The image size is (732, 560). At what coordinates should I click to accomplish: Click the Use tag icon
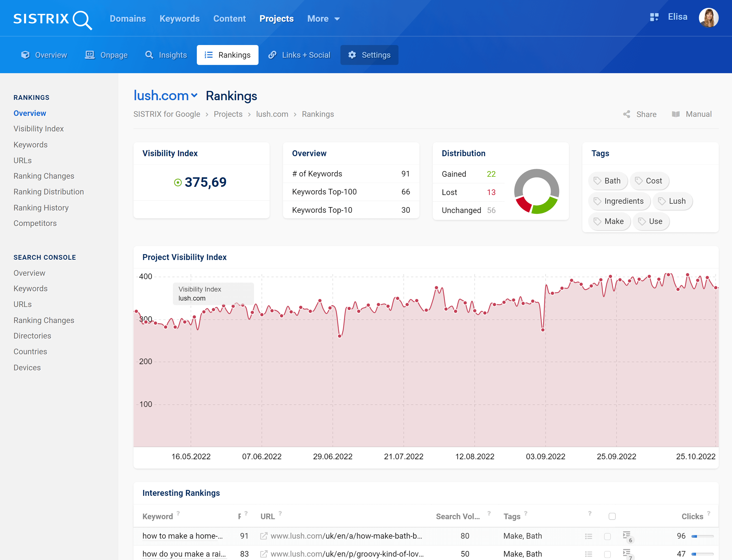642,221
